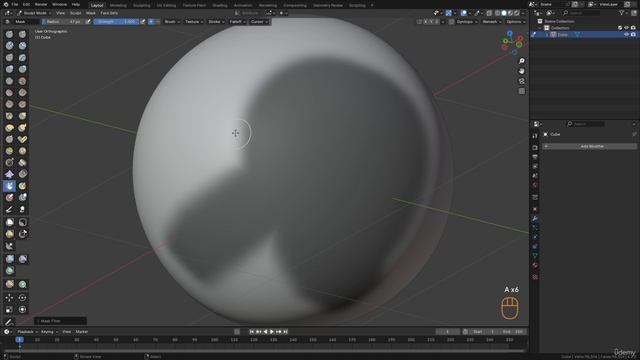Open the Brush settings dropdown
Screen dimensions: 640x360
172,22
